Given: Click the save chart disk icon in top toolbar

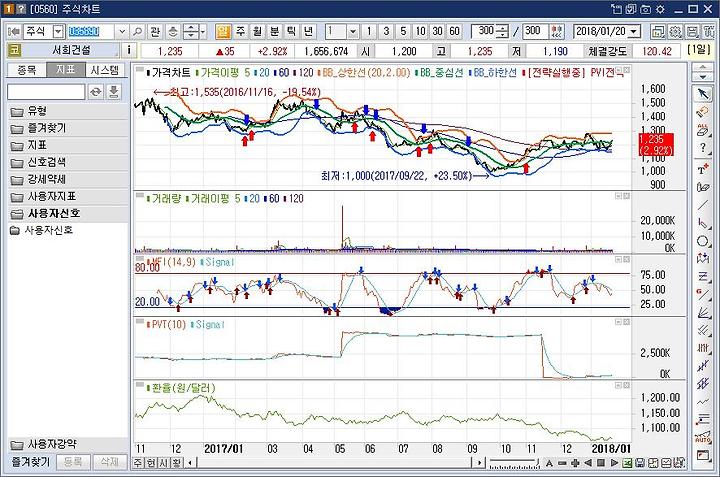Looking at the screenshot, I should [x=692, y=32].
